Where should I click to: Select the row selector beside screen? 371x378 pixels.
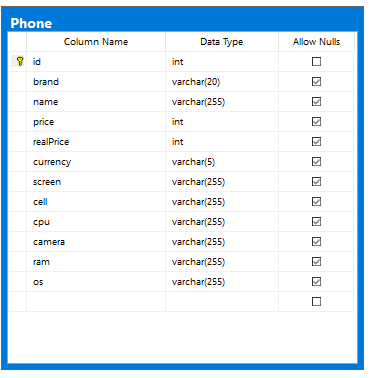[17, 182]
